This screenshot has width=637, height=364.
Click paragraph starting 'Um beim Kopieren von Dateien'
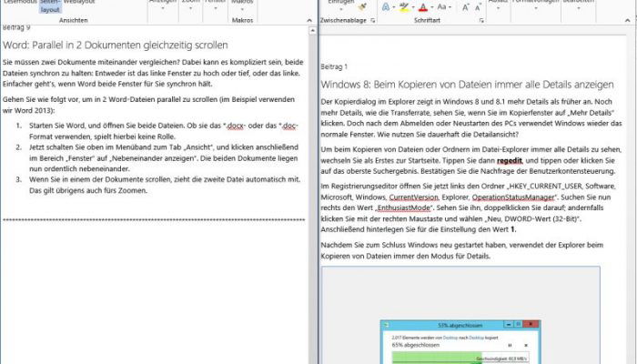pyautogui.click(x=471, y=160)
